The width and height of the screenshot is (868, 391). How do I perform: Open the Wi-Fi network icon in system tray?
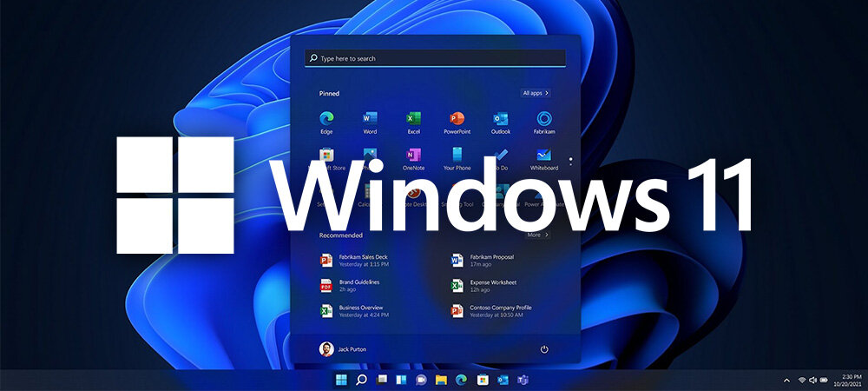[801, 380]
